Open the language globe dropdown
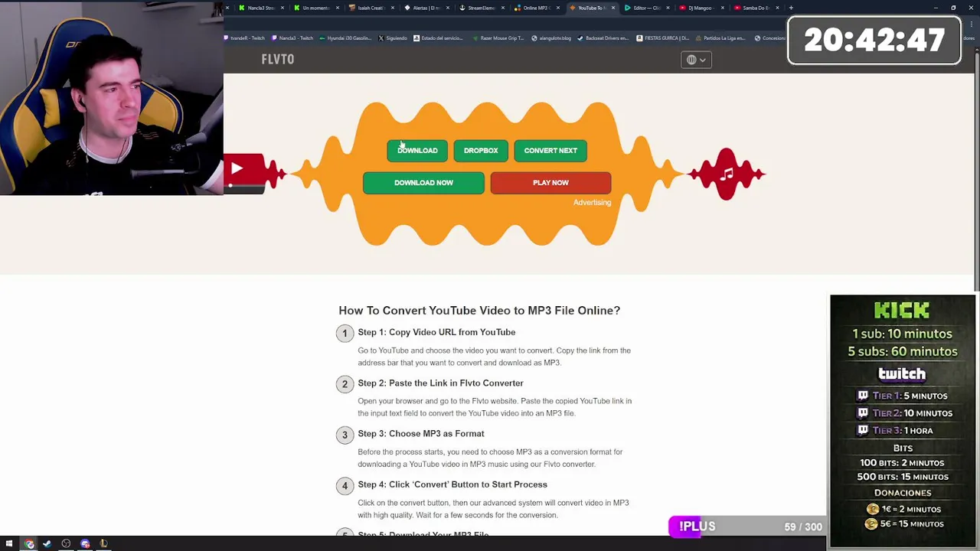The height and width of the screenshot is (551, 980). tap(696, 60)
